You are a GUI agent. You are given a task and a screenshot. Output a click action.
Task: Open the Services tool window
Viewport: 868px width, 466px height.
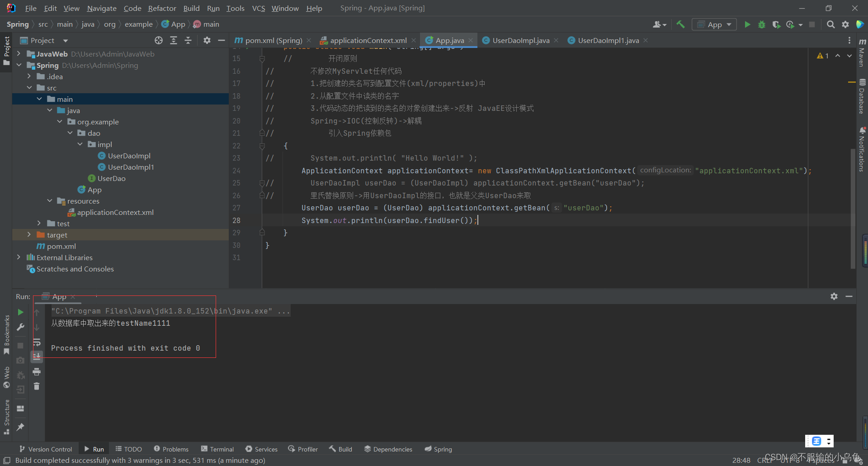(x=261, y=449)
